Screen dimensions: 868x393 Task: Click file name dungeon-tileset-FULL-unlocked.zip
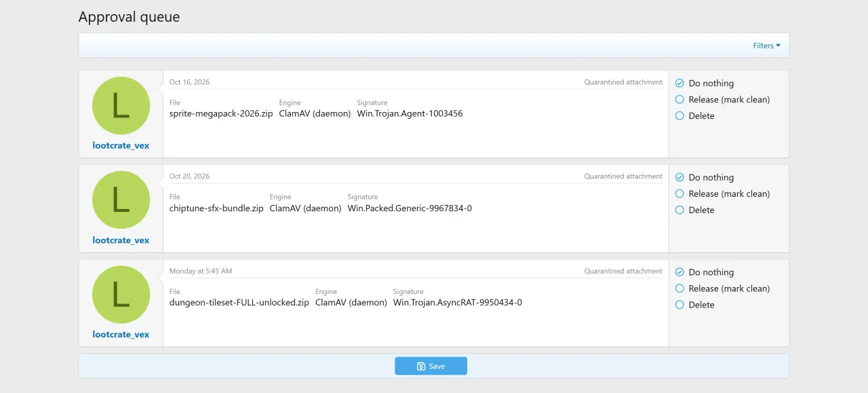tap(239, 303)
